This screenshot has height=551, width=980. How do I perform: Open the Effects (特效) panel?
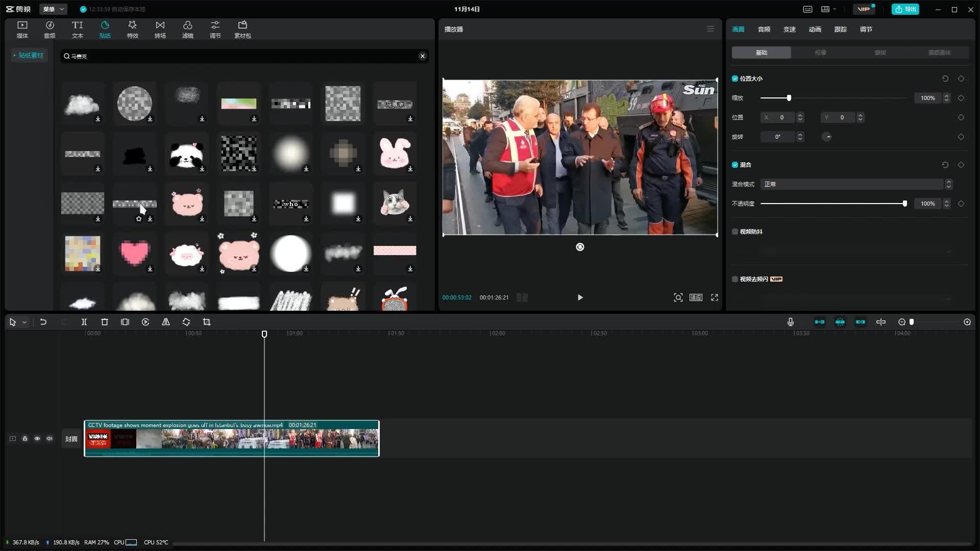132,30
